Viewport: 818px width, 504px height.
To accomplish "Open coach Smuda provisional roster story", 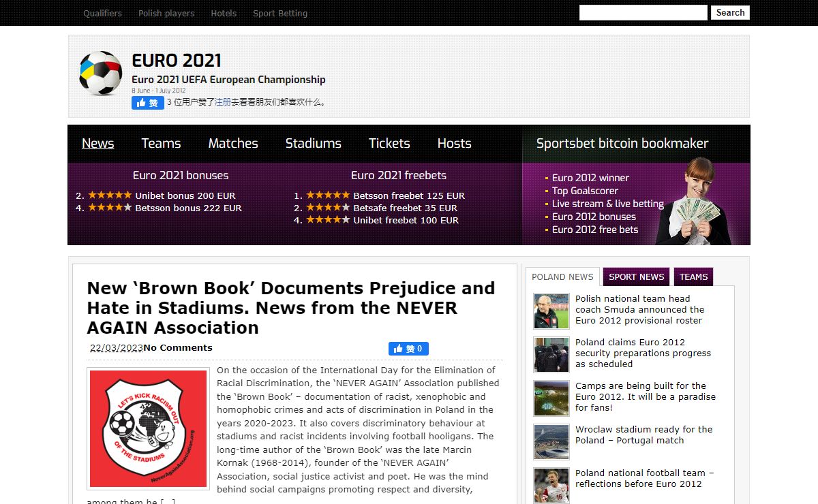I will pos(639,309).
